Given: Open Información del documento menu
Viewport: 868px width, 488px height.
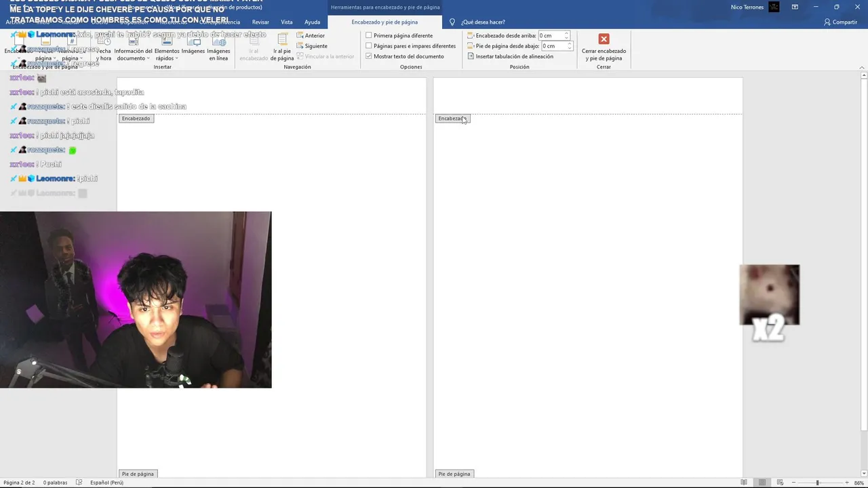Looking at the screenshot, I should [133, 47].
